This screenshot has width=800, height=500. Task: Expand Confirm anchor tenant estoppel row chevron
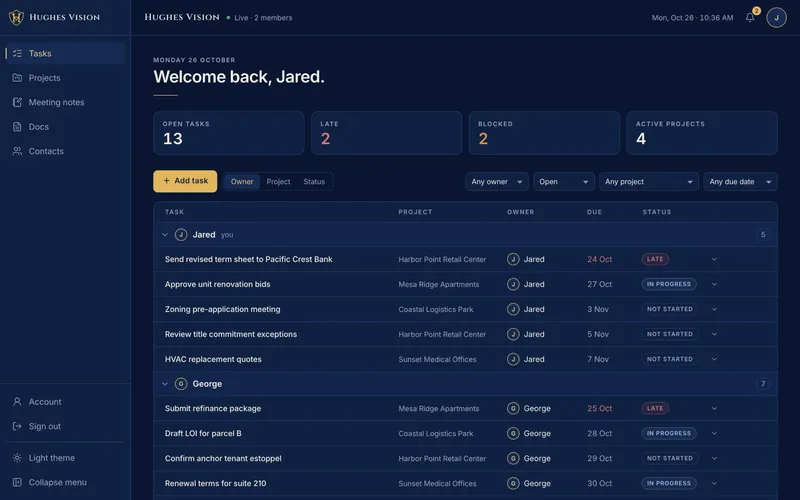click(714, 458)
